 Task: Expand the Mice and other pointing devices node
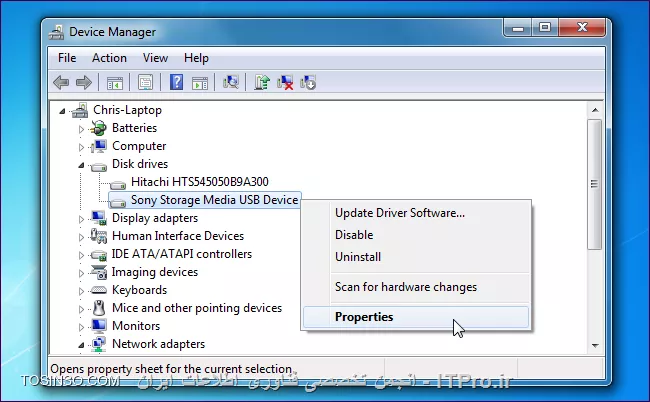(x=81, y=309)
